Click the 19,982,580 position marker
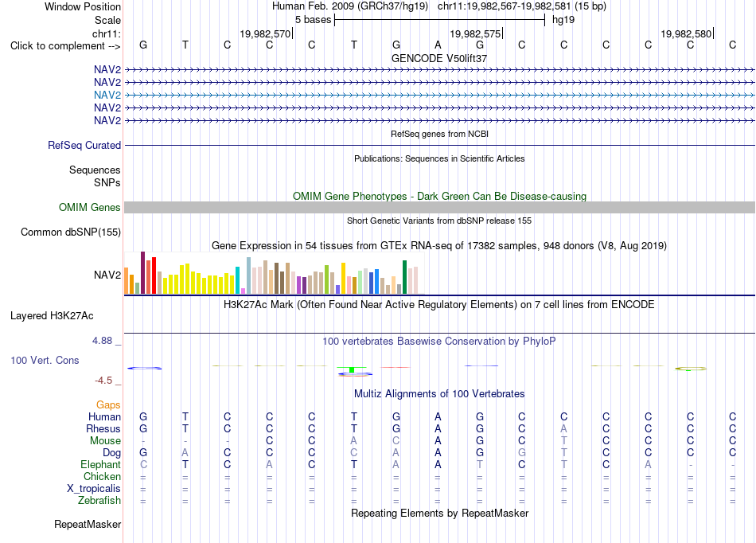The height and width of the screenshot is (543, 756). pyautogui.click(x=686, y=33)
